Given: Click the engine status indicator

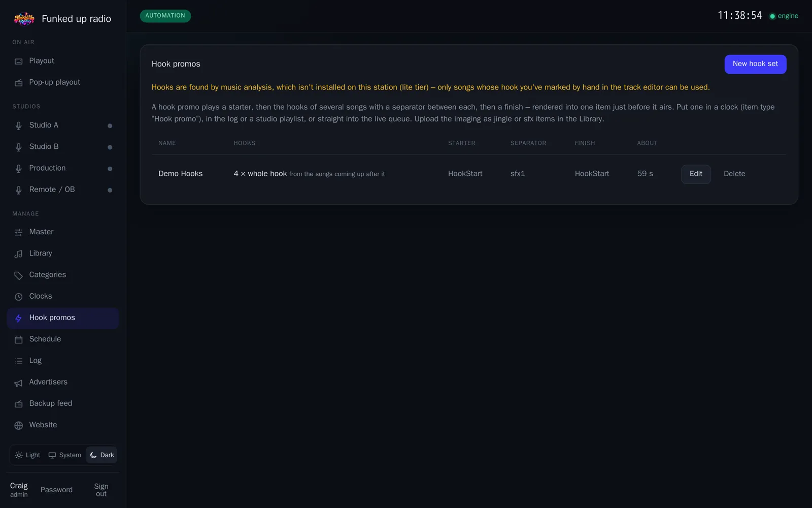Looking at the screenshot, I should [x=784, y=16].
